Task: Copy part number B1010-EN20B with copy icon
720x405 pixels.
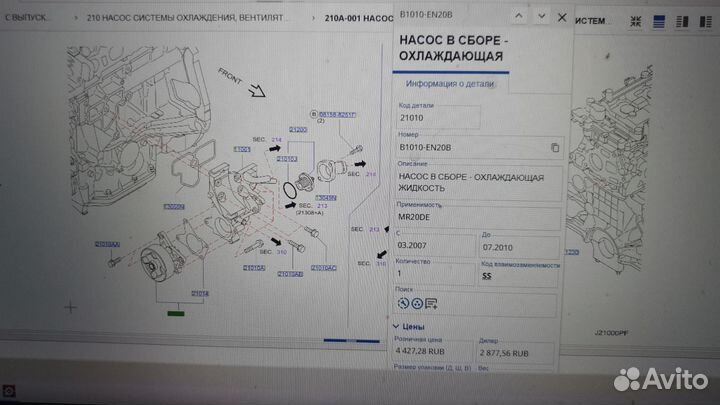Action: (x=555, y=147)
